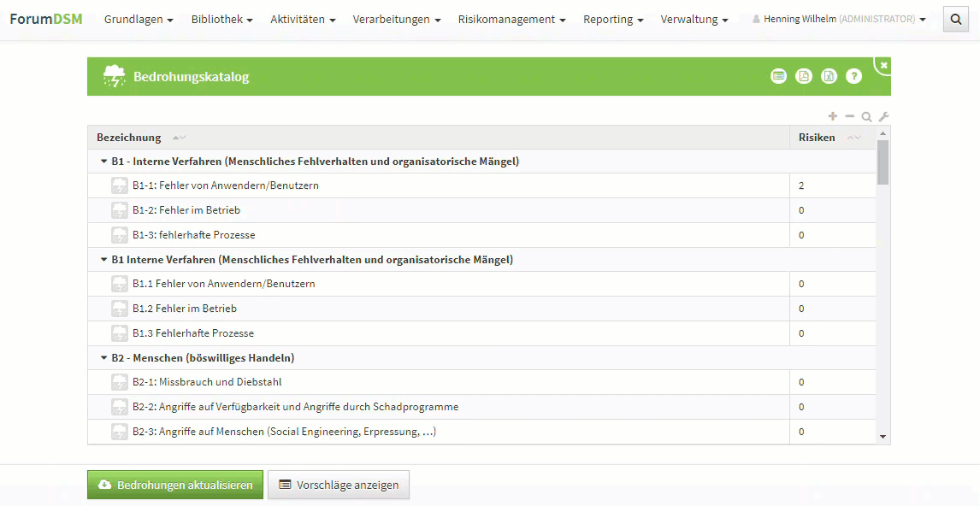Open the table search magnifier icon
This screenshot has height=506, width=980.
[866, 116]
